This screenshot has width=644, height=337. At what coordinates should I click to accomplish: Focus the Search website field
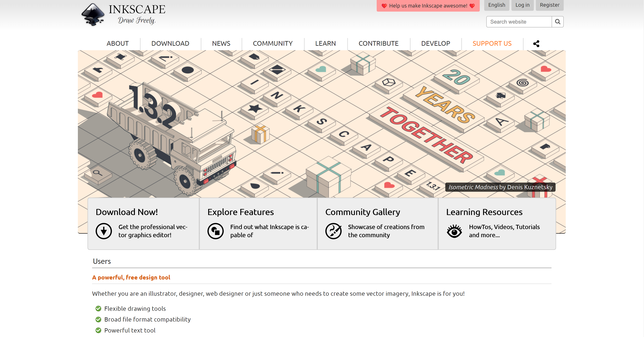519,22
